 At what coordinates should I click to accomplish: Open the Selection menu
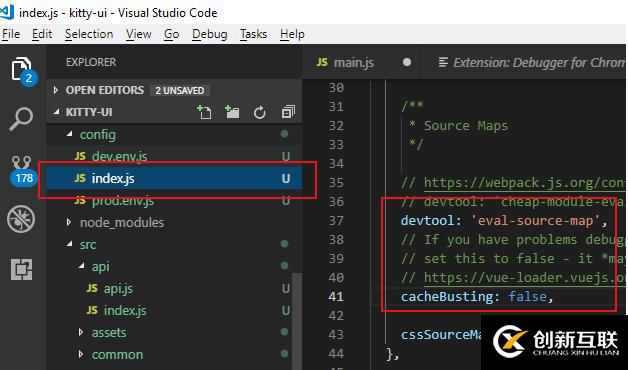(89, 34)
